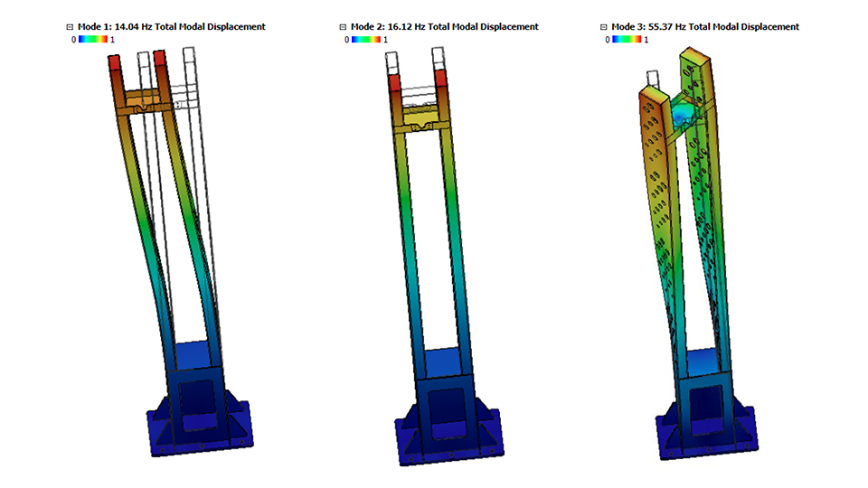Click the minimum value 0 on Mode 1 legend

75,40
